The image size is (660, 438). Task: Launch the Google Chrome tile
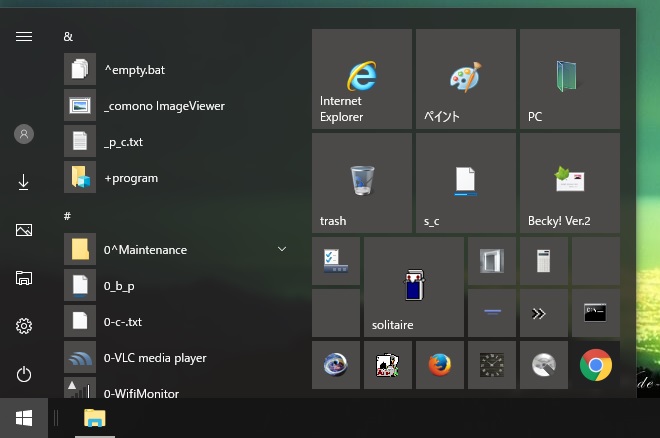click(596, 365)
